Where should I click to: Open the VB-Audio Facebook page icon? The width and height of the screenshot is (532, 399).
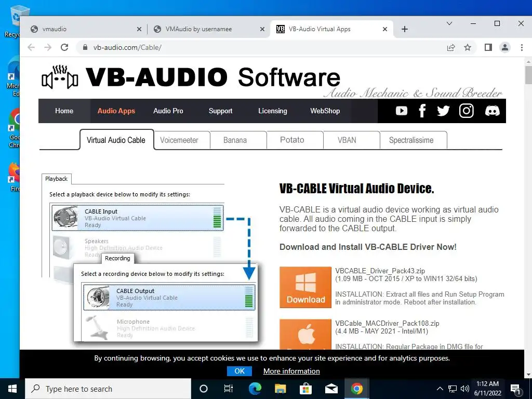[422, 111]
